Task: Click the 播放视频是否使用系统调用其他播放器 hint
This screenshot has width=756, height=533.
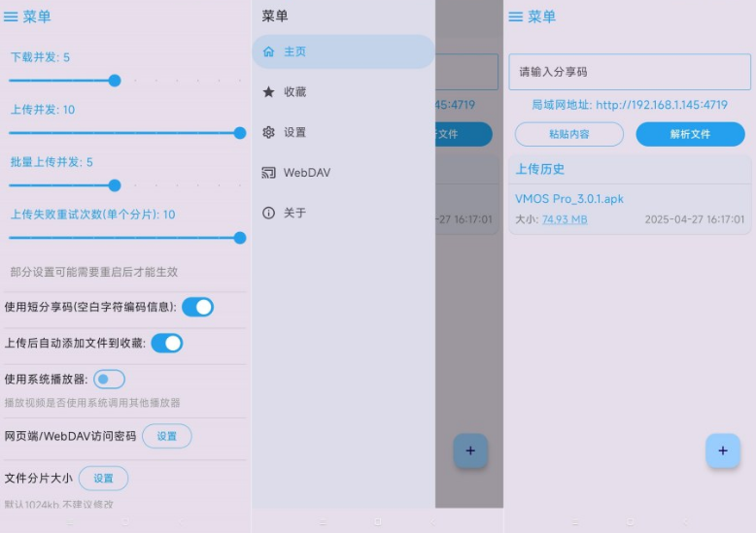Action: point(92,403)
